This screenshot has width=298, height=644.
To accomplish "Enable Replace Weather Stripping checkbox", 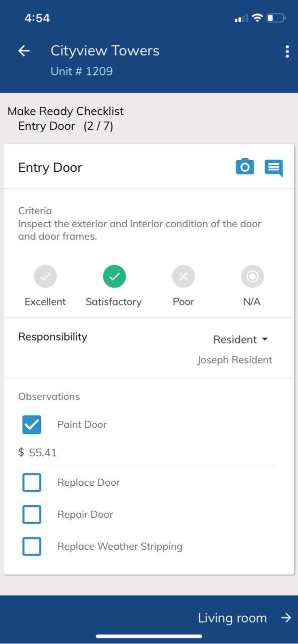I will (x=32, y=547).
